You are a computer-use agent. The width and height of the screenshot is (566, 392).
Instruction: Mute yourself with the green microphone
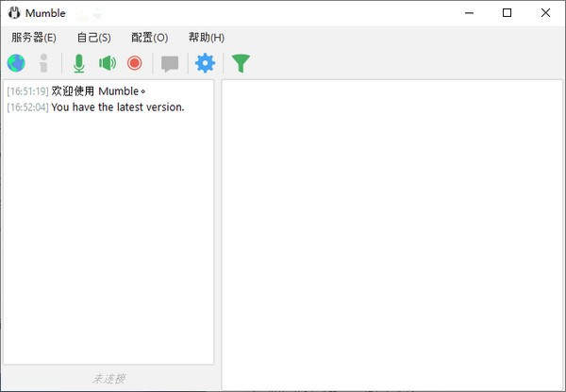point(79,63)
